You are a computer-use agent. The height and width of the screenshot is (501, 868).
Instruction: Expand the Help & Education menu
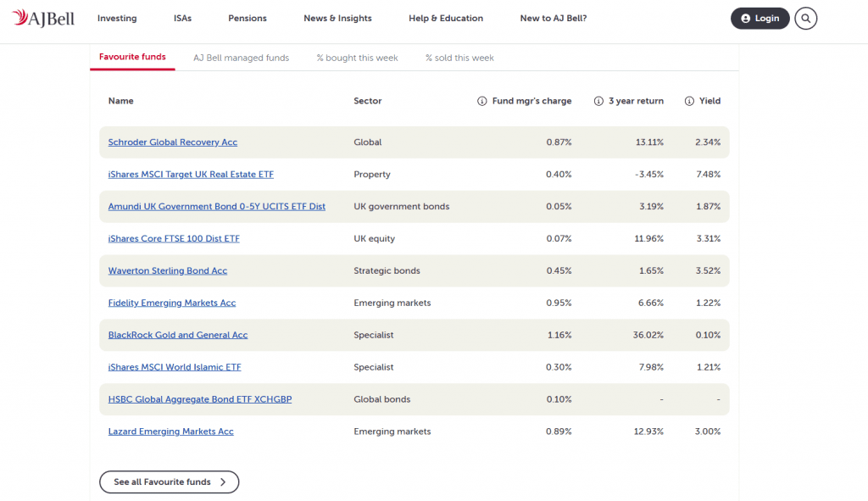tap(445, 19)
